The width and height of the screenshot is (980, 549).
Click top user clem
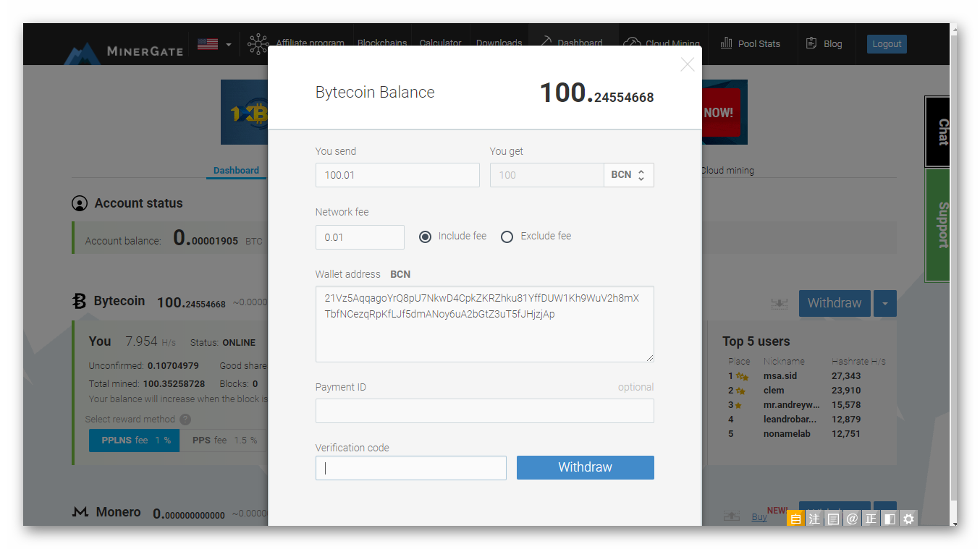click(774, 391)
